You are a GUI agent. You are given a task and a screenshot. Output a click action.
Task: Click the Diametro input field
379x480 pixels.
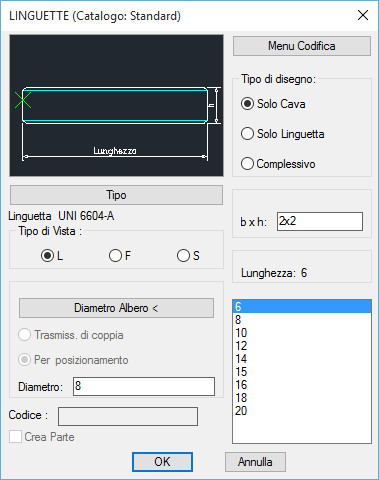click(x=144, y=386)
